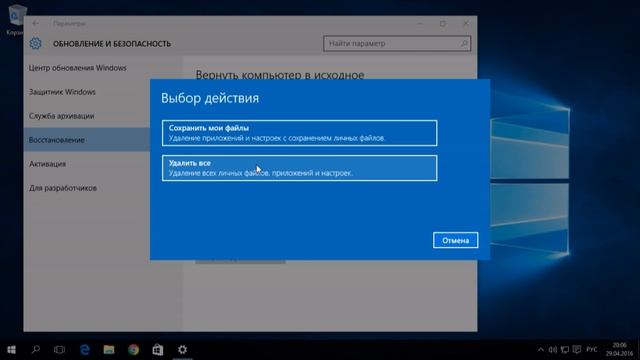
Task: Click the Отмена button
Action: pyautogui.click(x=455, y=240)
